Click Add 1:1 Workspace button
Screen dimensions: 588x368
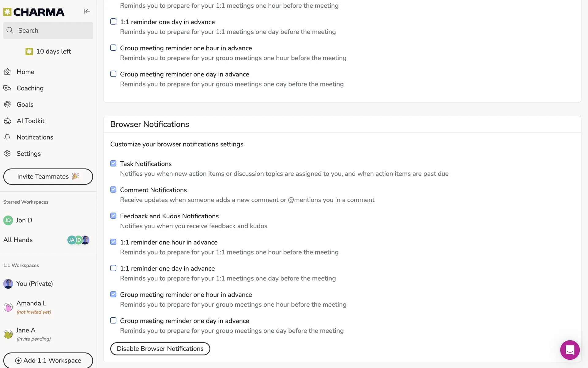(48, 360)
